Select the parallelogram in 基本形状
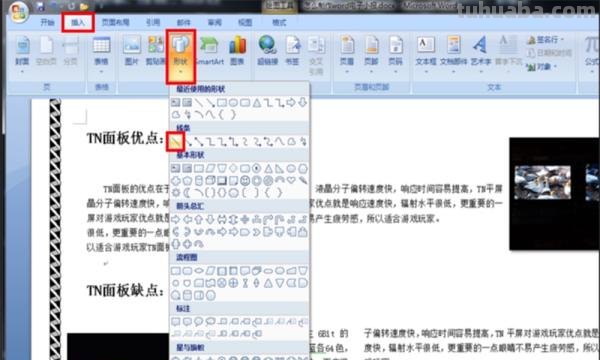 [210, 168]
